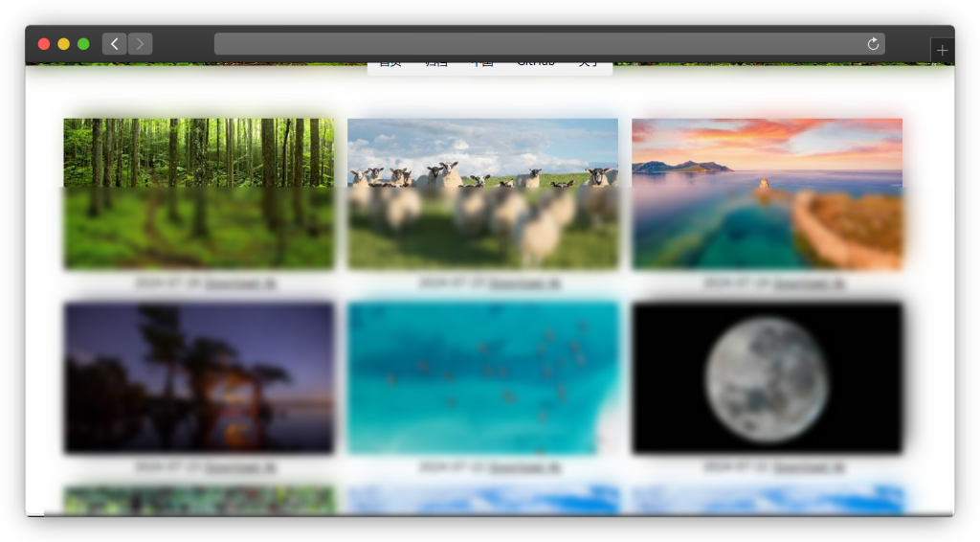
Task: Click the download link under the moon photo
Action: (809, 467)
